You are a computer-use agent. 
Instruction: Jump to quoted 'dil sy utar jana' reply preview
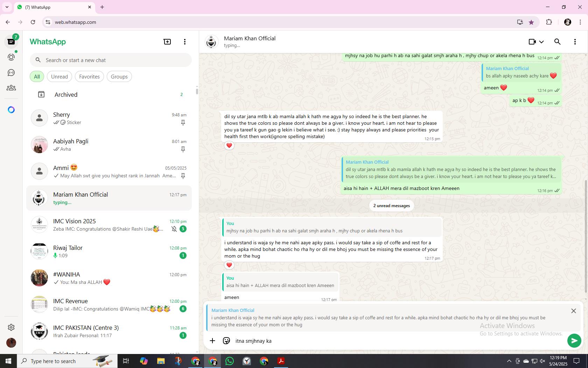(451, 169)
